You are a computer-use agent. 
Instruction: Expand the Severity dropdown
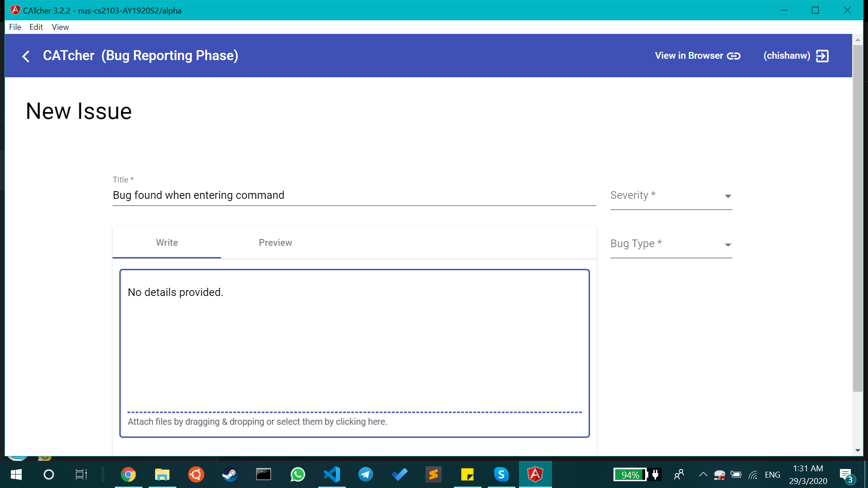coord(671,196)
